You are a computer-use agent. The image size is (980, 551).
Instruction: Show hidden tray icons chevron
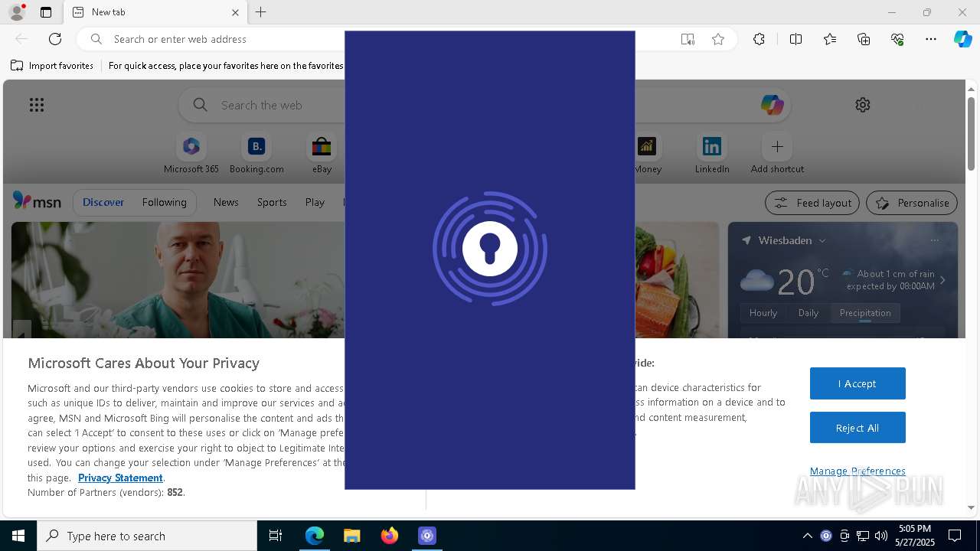coord(807,536)
